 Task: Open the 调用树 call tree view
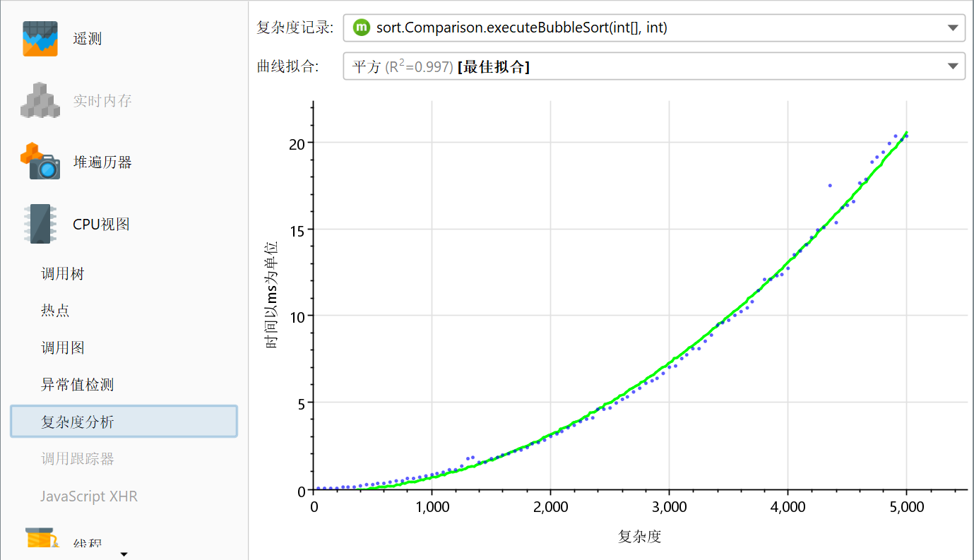(63, 273)
